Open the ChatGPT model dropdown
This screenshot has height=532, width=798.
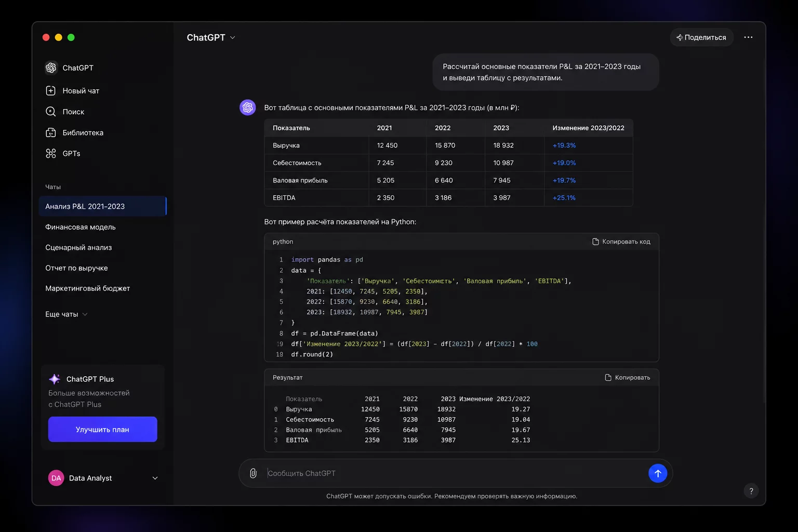point(211,37)
